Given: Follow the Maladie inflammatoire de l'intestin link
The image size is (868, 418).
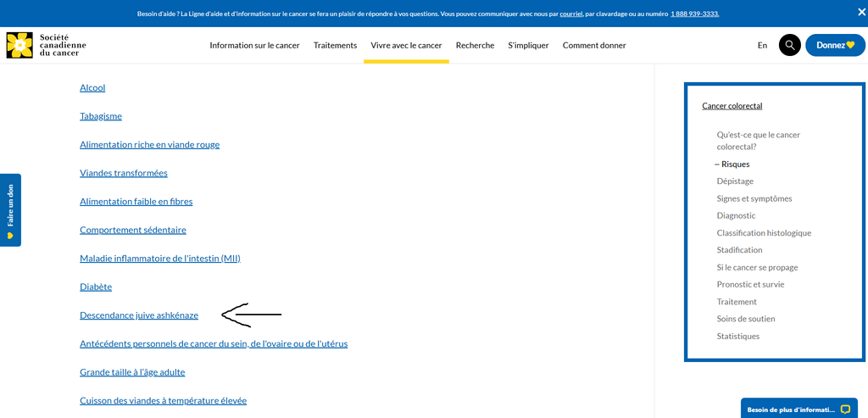Looking at the screenshot, I should [x=160, y=258].
